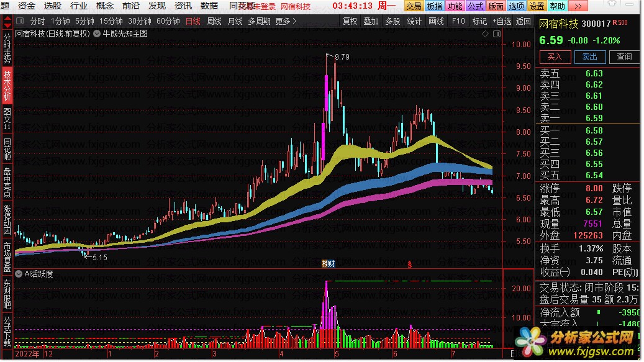Open the 选股 menu
644x362 pixels.
[53, 6]
